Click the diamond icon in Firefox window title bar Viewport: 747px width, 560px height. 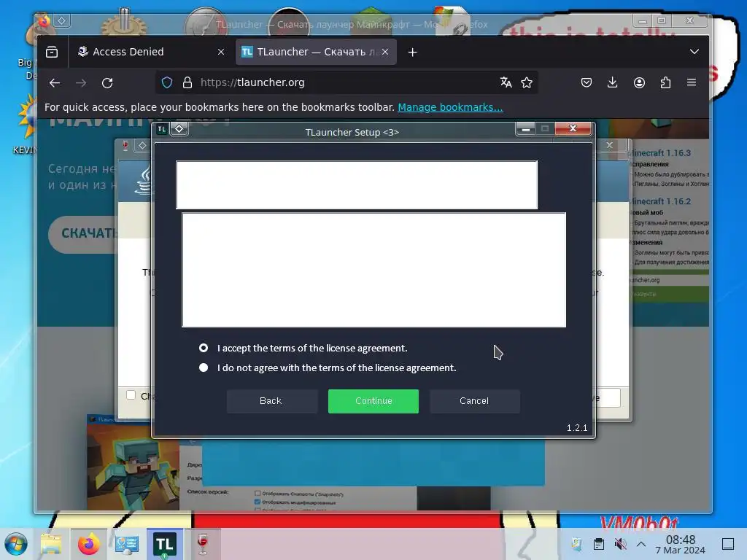point(62,20)
